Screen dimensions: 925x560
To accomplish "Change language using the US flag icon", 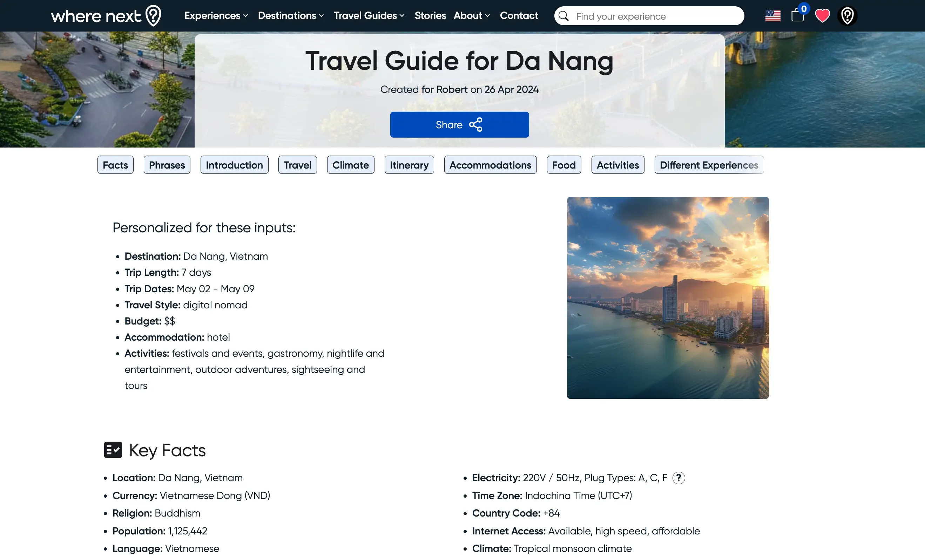I will [x=772, y=15].
